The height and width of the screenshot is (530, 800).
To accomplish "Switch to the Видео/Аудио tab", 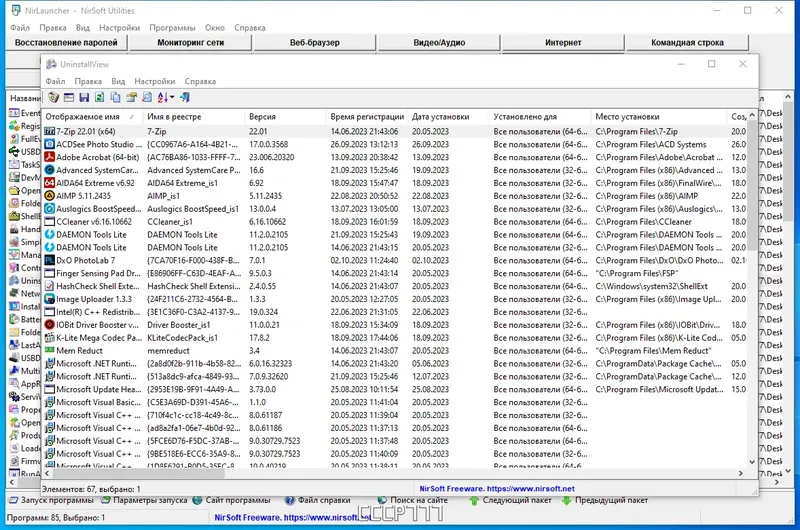I will 439,43.
